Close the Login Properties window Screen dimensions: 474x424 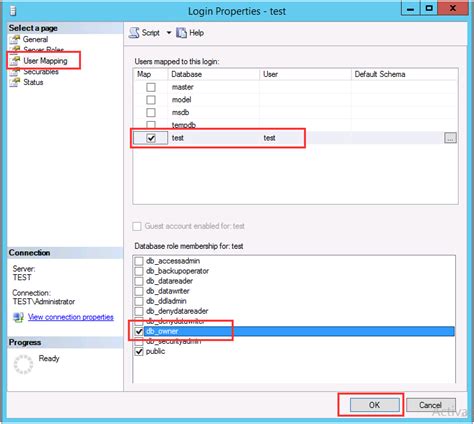(x=453, y=9)
